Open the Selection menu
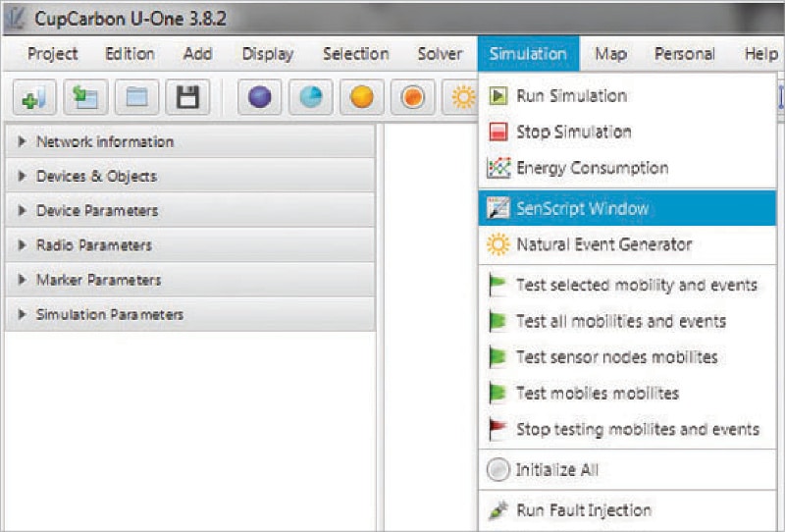 (355, 54)
